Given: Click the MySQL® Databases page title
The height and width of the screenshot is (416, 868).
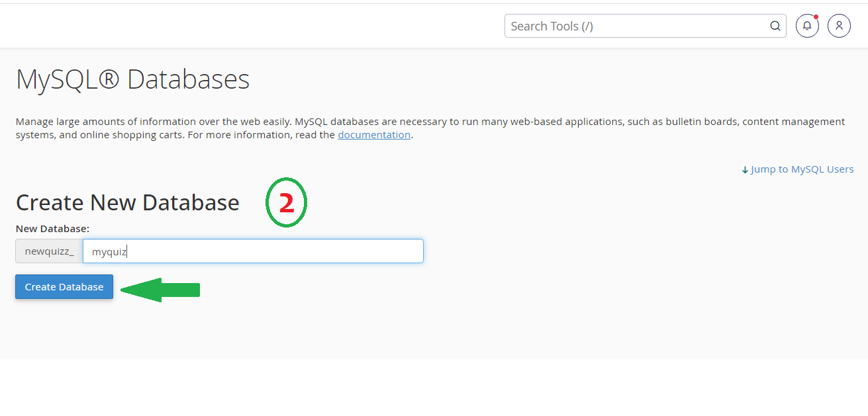Looking at the screenshot, I should click(132, 79).
